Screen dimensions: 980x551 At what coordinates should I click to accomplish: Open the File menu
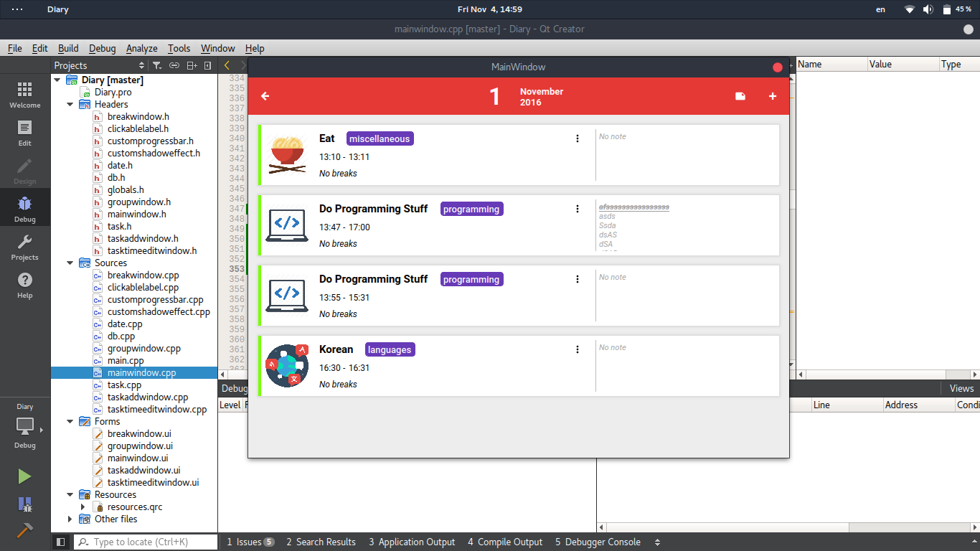[x=15, y=48]
